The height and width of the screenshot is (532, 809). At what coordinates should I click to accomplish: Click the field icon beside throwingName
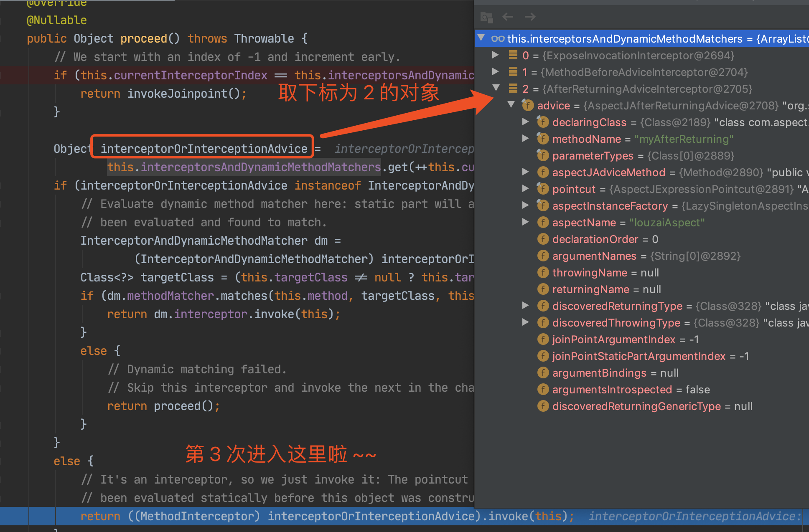coord(543,272)
